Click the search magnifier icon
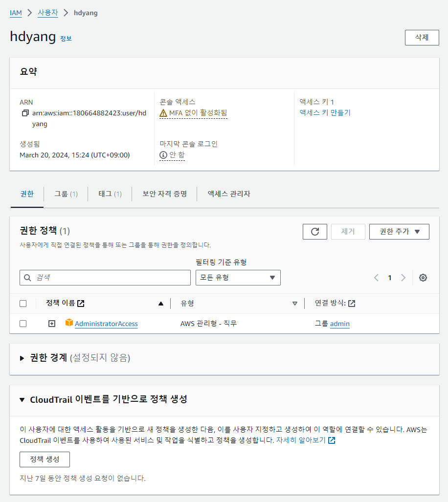Screen dimensions: 448x502 click(28, 278)
